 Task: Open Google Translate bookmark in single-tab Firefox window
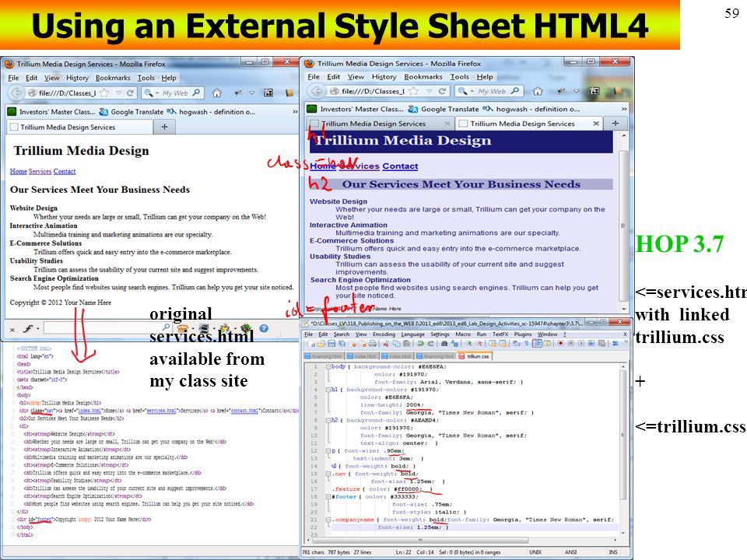[x=132, y=112]
